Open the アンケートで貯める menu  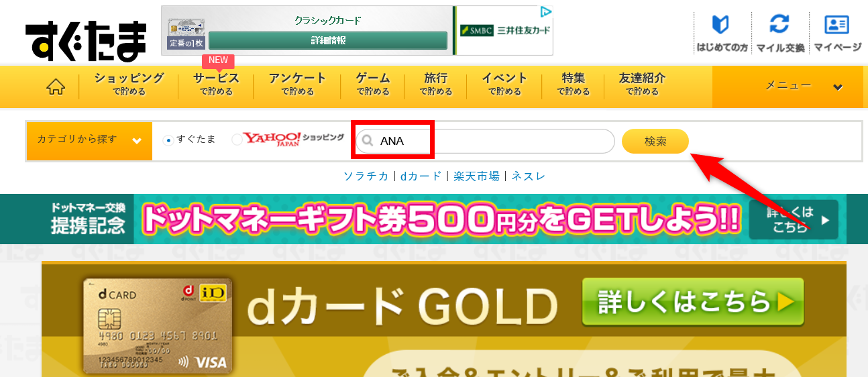tap(297, 85)
